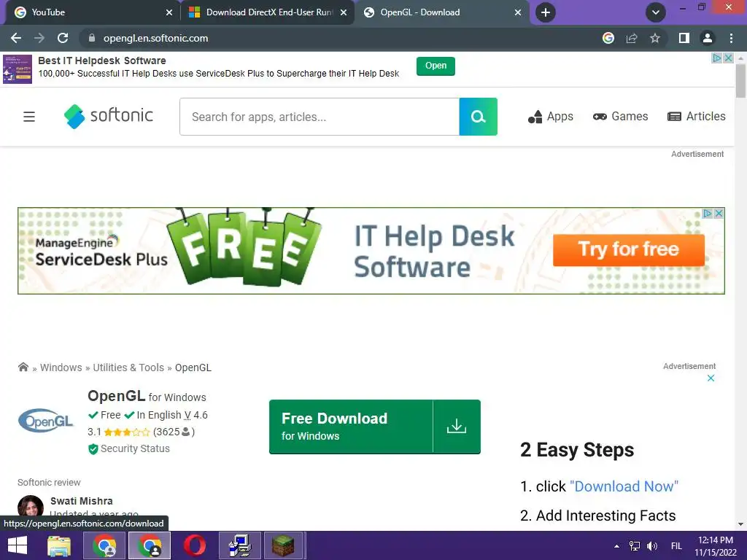The width and height of the screenshot is (747, 560).
Task: Click the green Open ad button
Action: coord(436,66)
